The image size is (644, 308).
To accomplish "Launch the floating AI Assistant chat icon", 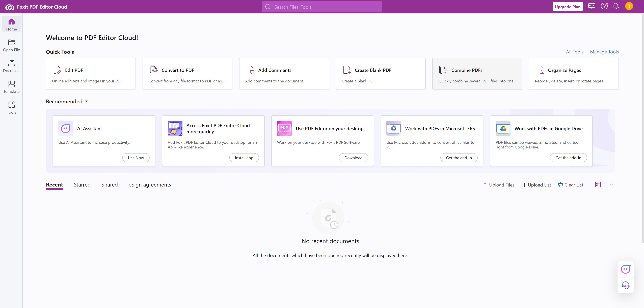I will point(626,269).
